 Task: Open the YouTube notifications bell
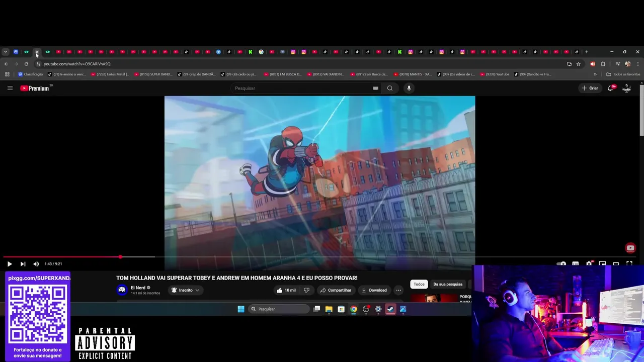[x=611, y=88]
